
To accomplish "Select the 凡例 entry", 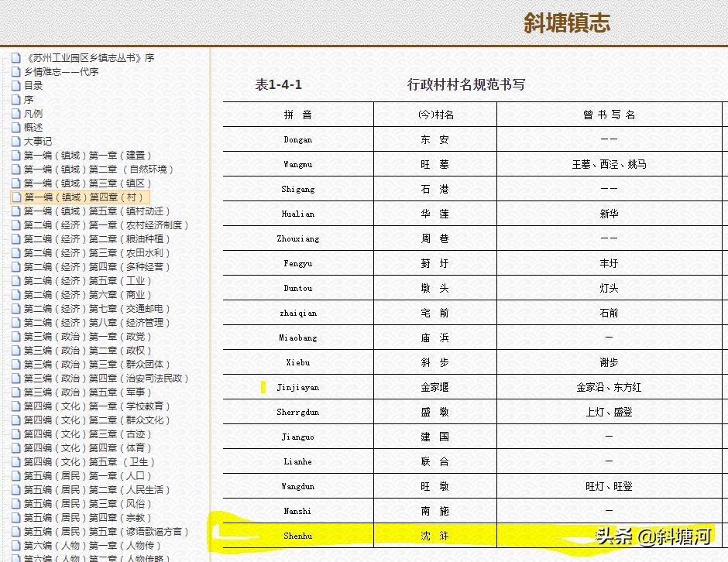I will click(33, 113).
